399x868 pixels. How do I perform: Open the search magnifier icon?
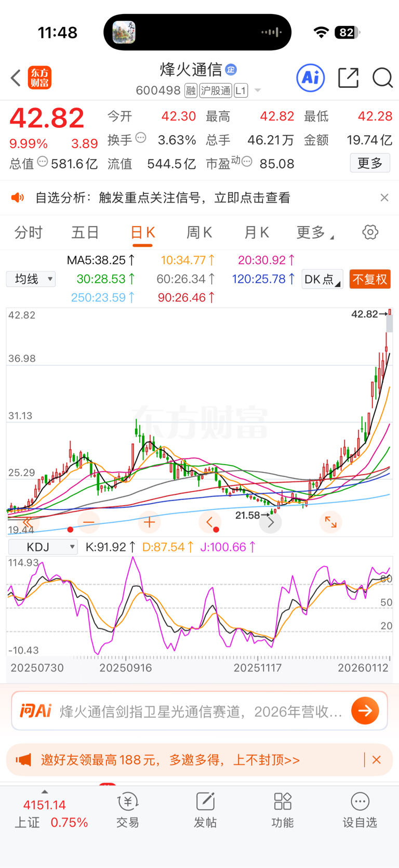[382, 78]
